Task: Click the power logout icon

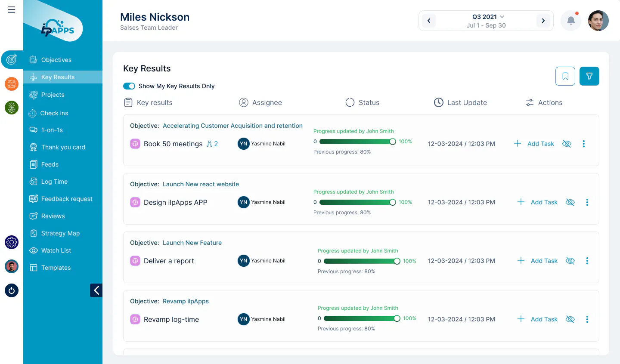Action: (12, 290)
